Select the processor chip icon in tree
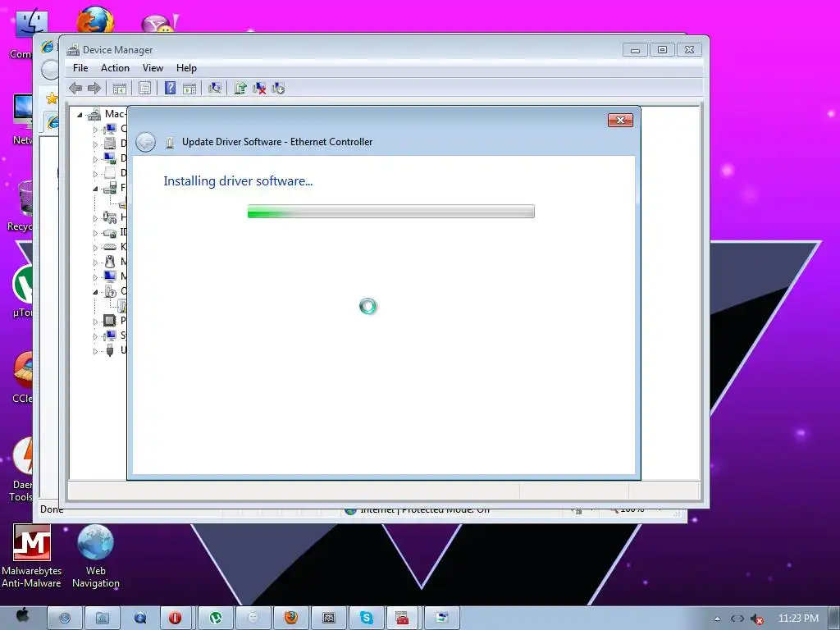This screenshot has height=630, width=840. [x=109, y=321]
